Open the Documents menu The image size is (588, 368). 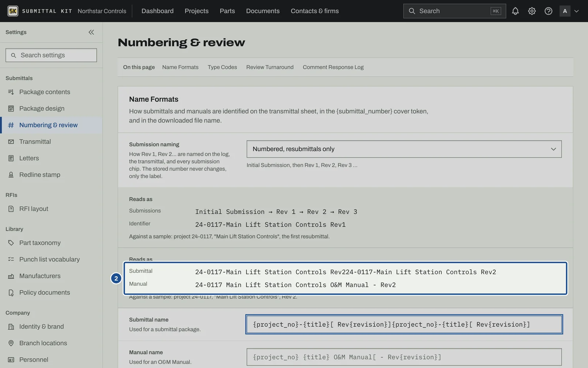[x=263, y=11]
